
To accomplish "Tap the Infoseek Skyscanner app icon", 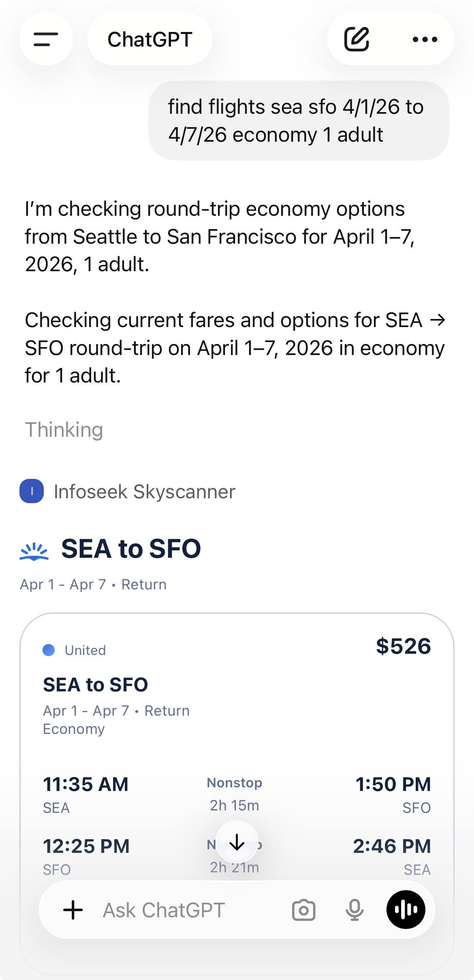I will (32, 491).
